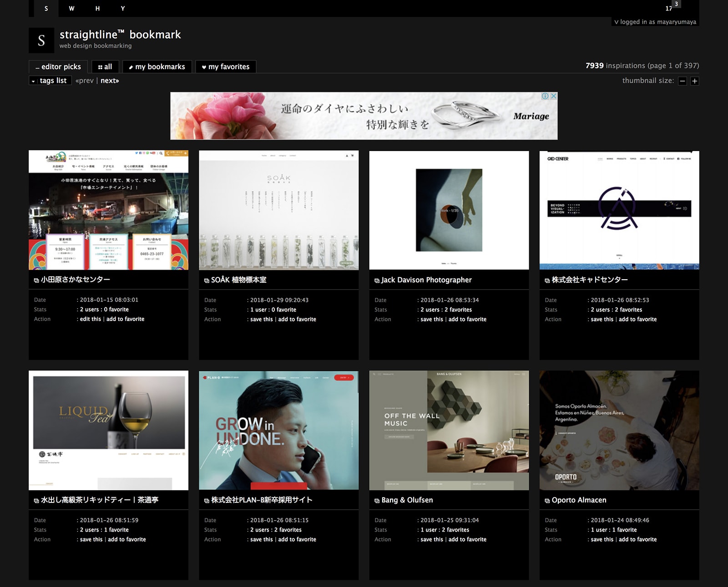Add GRID CENTER site to favorites
Viewport: 728px width, 587px height.
(x=637, y=319)
